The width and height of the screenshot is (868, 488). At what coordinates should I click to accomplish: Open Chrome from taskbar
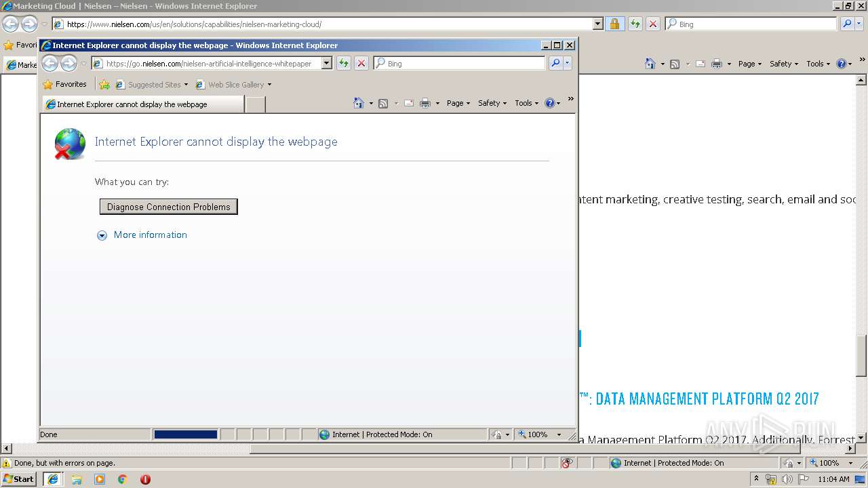pos(122,479)
